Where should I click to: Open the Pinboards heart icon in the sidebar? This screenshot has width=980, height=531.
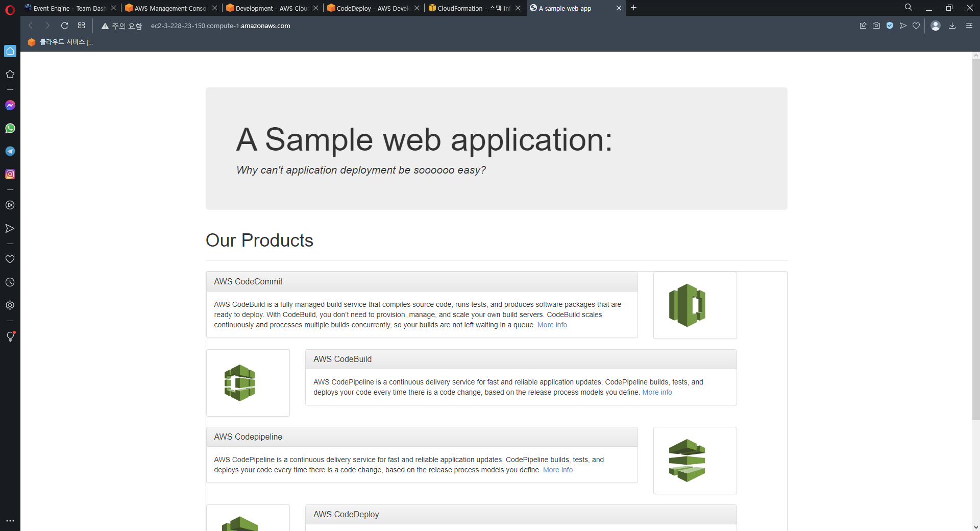click(10, 259)
